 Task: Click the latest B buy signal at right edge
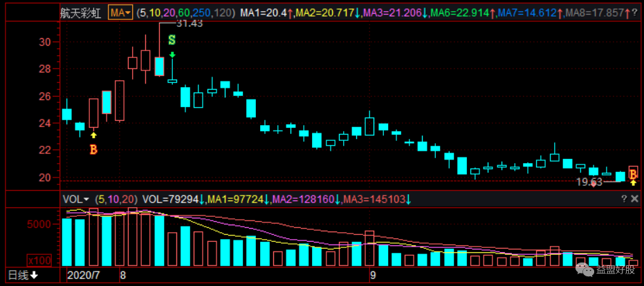[633, 171]
